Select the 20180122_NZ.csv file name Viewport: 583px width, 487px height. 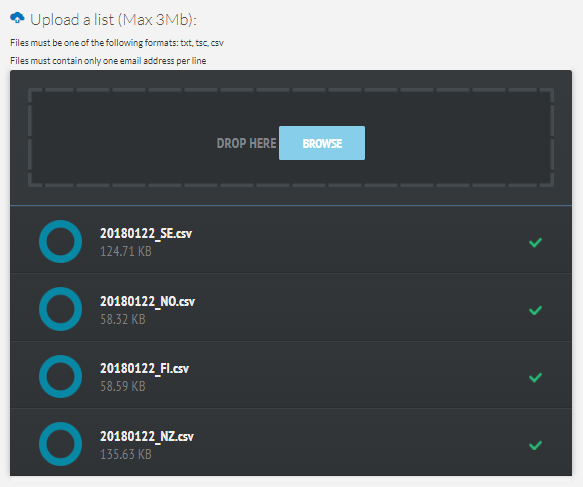tap(147, 436)
